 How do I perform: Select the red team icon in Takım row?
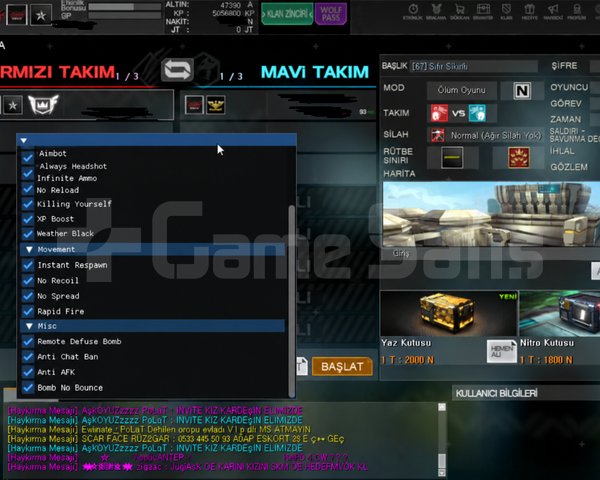[x=439, y=113]
